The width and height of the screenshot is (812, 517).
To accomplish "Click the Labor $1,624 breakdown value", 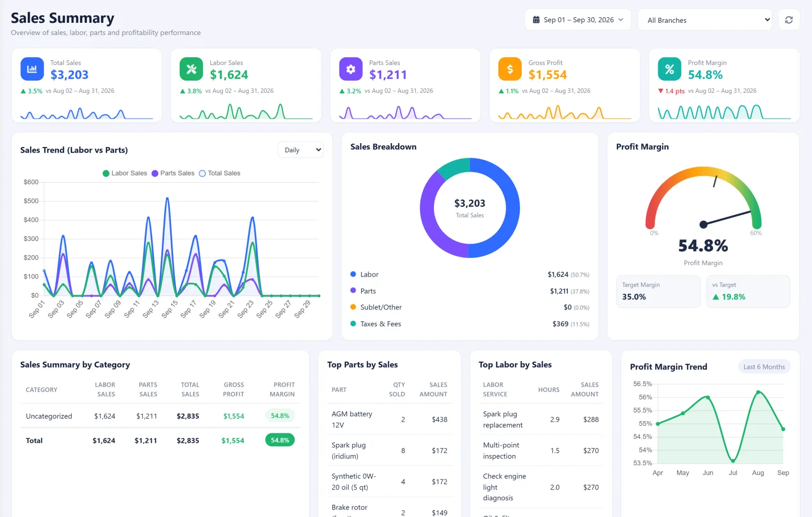I will point(558,274).
